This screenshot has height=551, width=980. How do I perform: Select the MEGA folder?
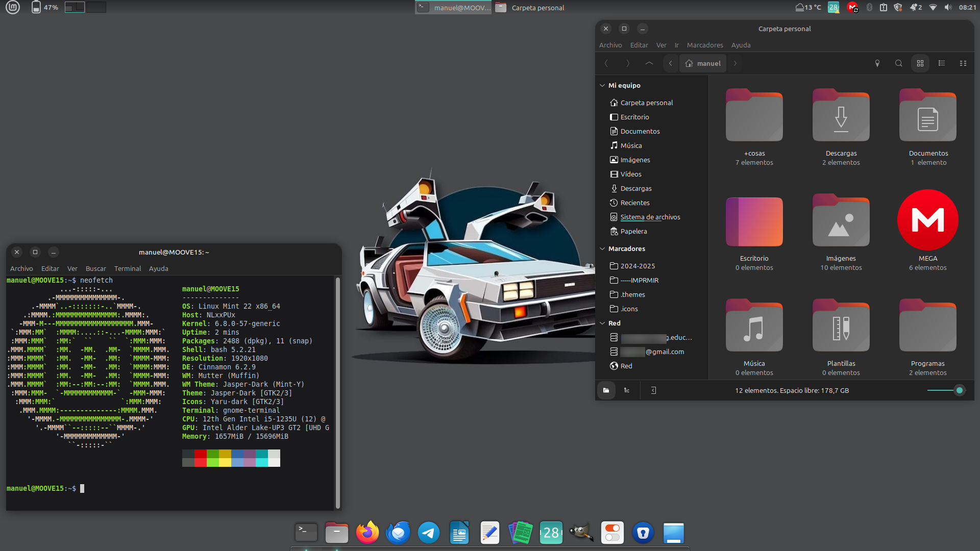928,220
